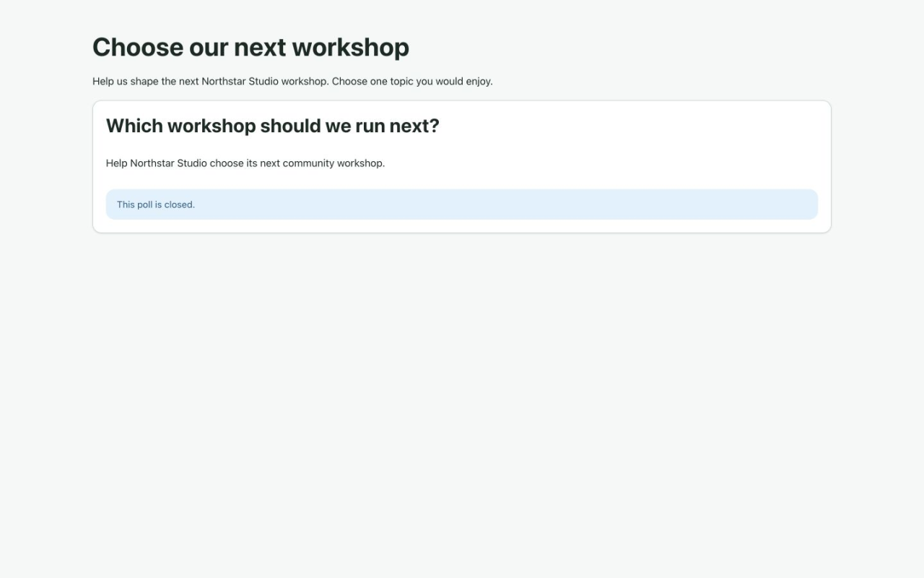
Task: Select the 'Help us shape the next Northstar Studio workshop' intro text
Action: click(292, 81)
